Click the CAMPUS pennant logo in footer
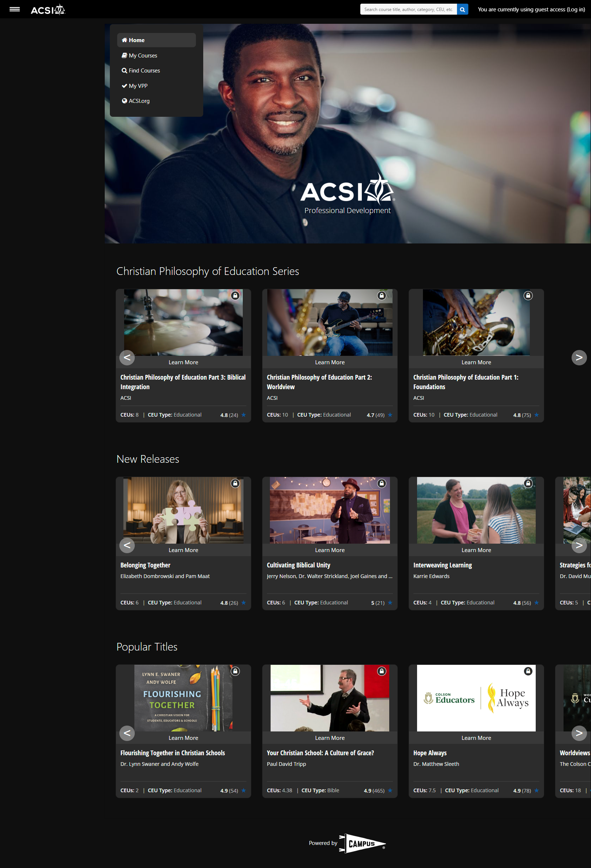591x868 pixels. (363, 843)
